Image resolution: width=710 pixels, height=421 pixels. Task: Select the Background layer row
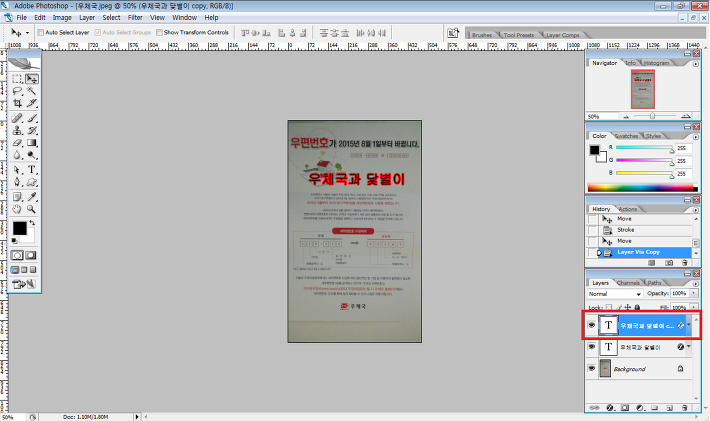tap(638, 368)
